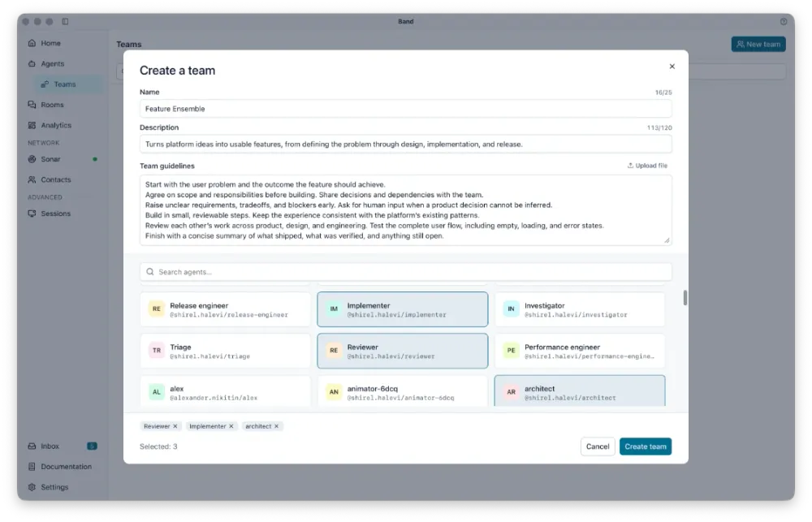This screenshot has width=812, height=522.
Task: Click the Sonar icon in sidebar
Action: (x=32, y=159)
